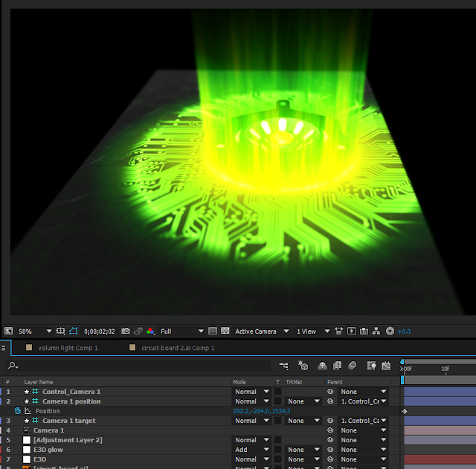Toggle Preserve Transparency box for Adjustment Layer 2
The height and width of the screenshot is (469, 476).
point(277,440)
